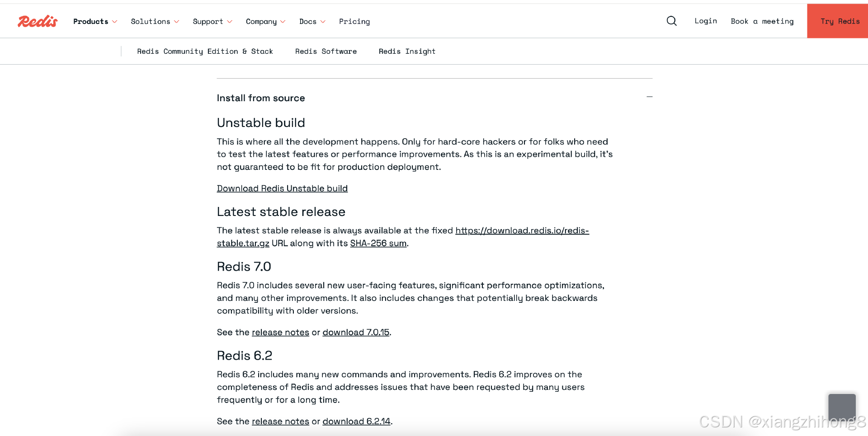Click the Redis logo

pyautogui.click(x=38, y=21)
